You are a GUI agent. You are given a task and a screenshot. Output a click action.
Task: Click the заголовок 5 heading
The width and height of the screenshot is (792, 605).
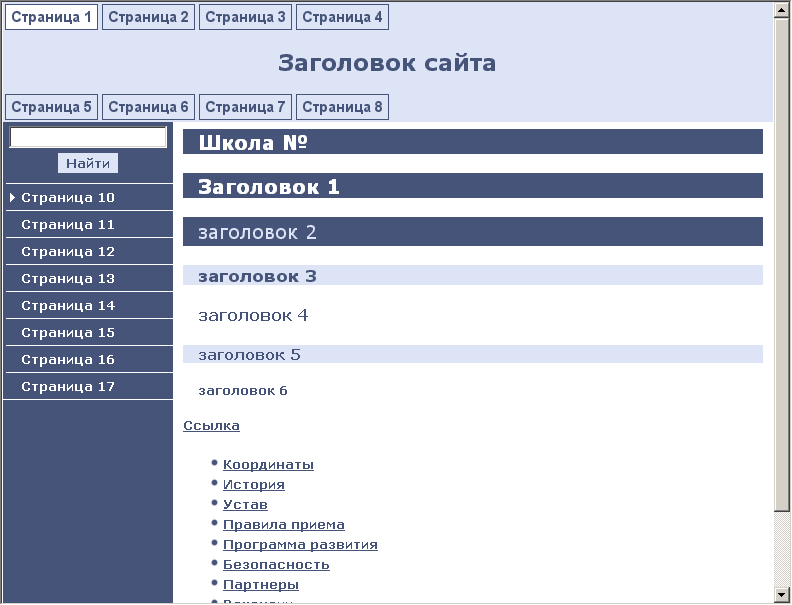click(473, 354)
